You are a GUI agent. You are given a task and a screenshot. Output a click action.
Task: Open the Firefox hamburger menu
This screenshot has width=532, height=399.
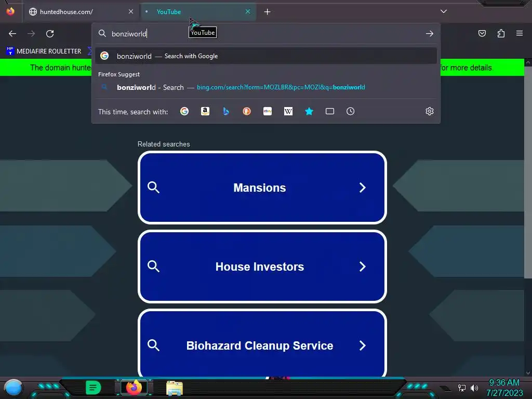(520, 33)
